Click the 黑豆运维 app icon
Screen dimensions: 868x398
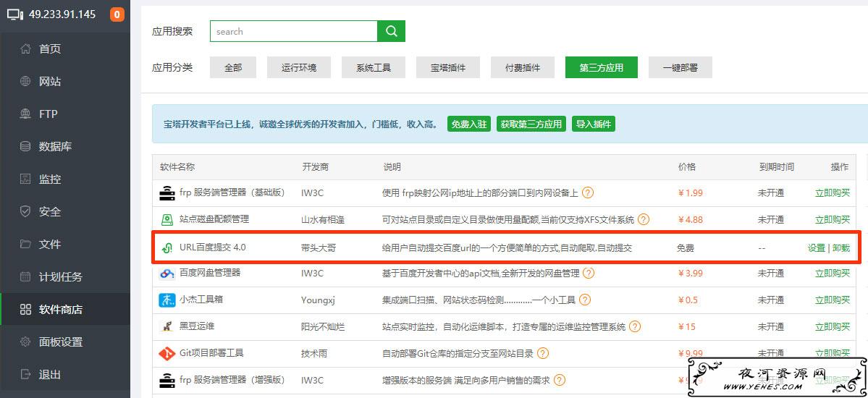click(167, 326)
